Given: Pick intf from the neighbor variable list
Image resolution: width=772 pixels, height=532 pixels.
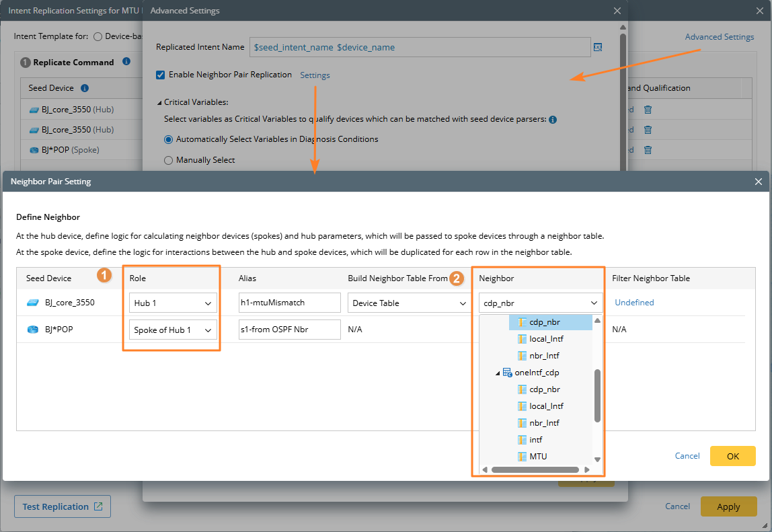Looking at the screenshot, I should tap(535, 439).
